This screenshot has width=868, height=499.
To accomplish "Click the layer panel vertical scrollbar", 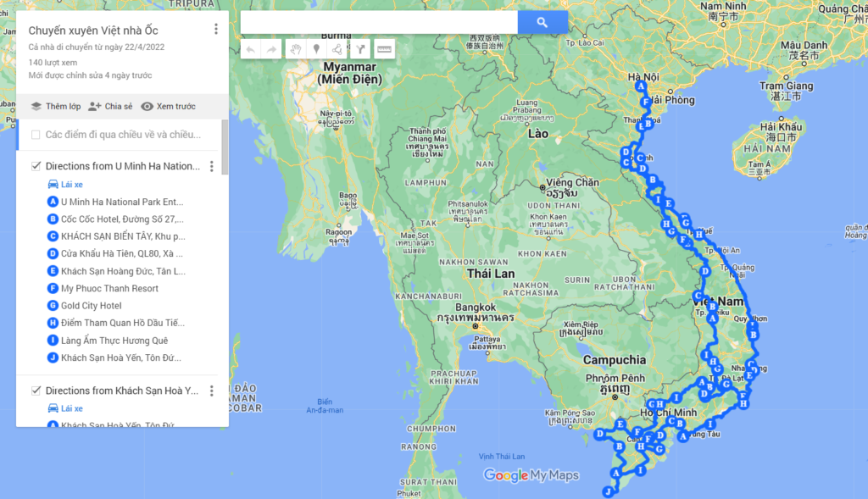I will pyautogui.click(x=225, y=147).
